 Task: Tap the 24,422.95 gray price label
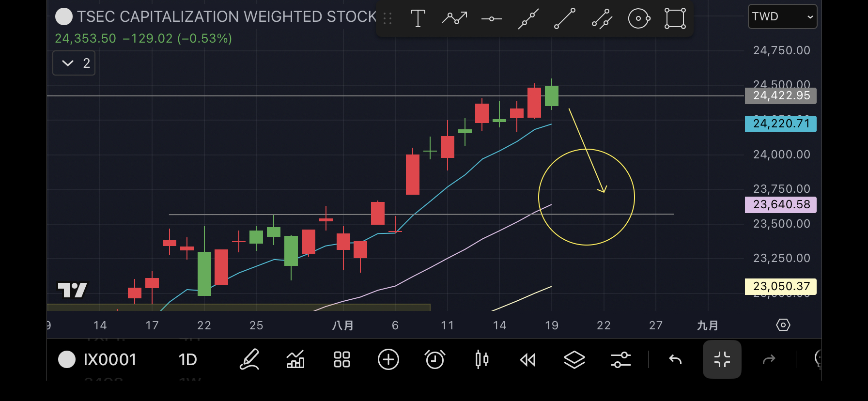point(781,96)
